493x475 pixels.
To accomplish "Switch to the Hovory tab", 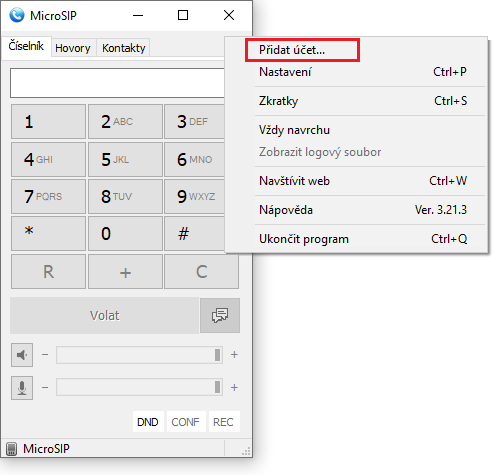I will [73, 48].
